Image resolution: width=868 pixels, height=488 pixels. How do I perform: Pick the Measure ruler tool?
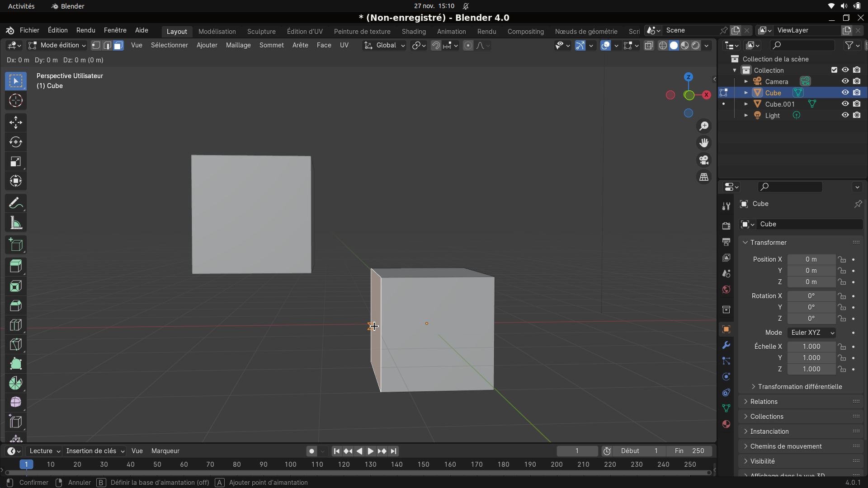(x=16, y=223)
